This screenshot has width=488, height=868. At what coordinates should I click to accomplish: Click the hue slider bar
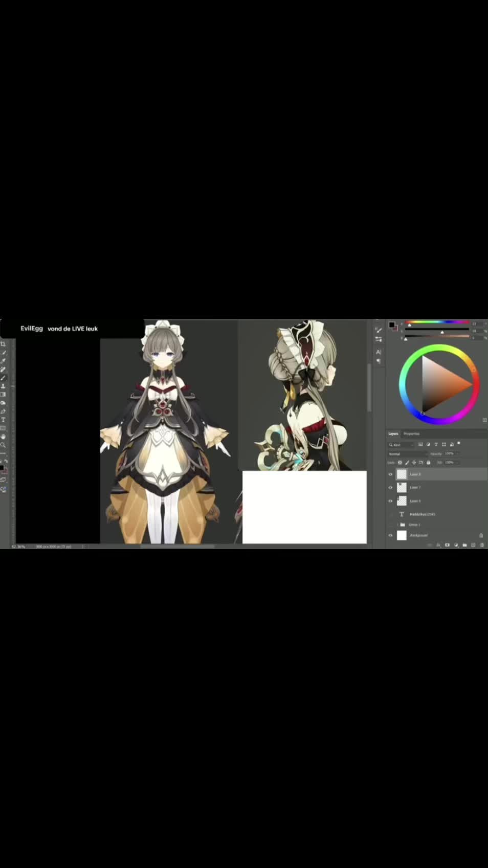pyautogui.click(x=438, y=322)
